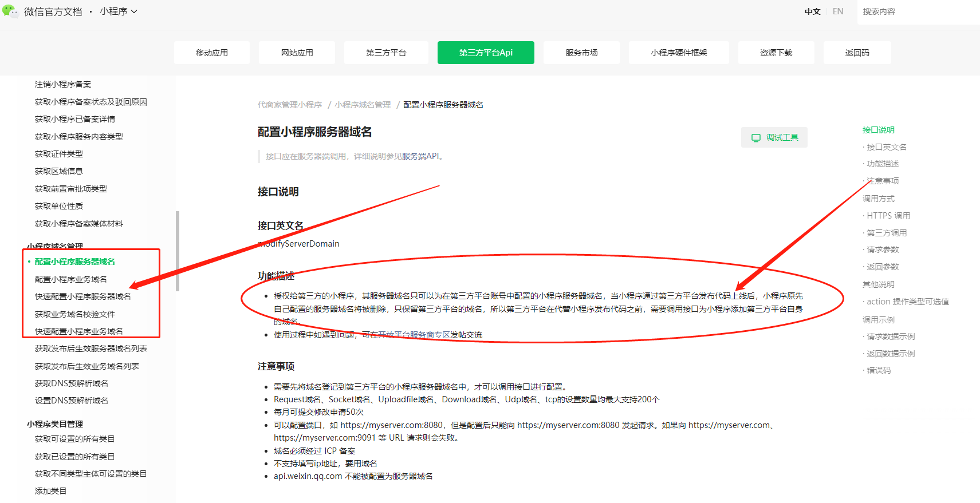Open sidebar item 获取DNS预解析域名

coord(72,383)
